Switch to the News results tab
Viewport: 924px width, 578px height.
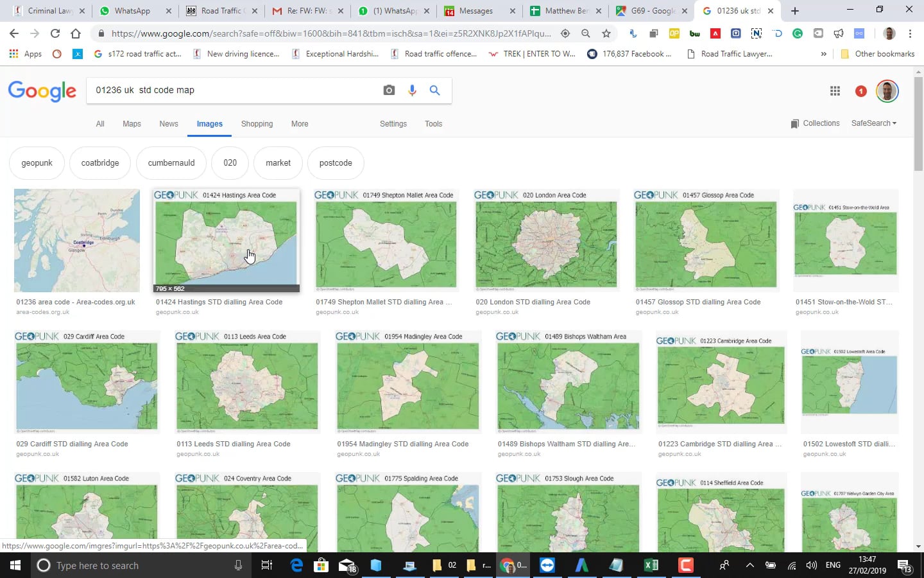(169, 124)
